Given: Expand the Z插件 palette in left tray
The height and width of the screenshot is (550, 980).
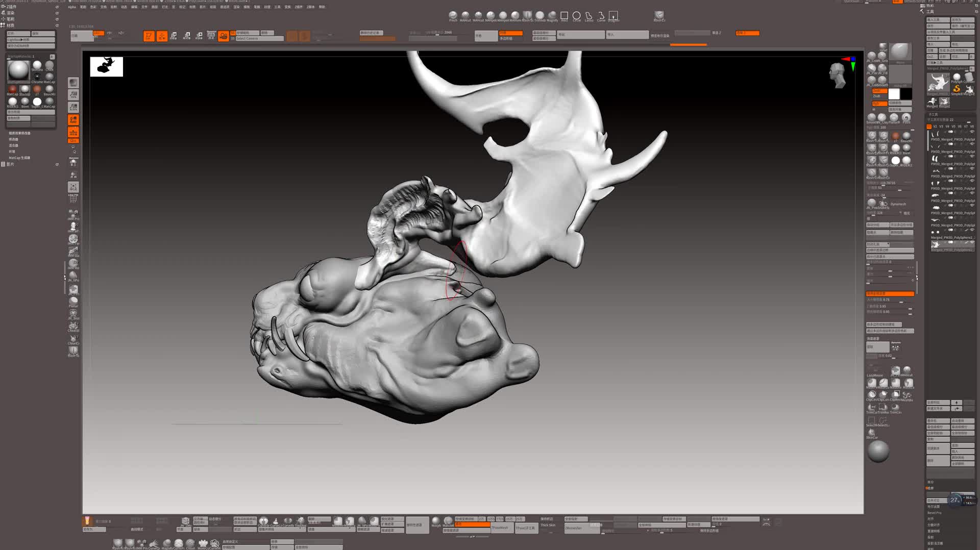Looking at the screenshot, I should [x=11, y=7].
